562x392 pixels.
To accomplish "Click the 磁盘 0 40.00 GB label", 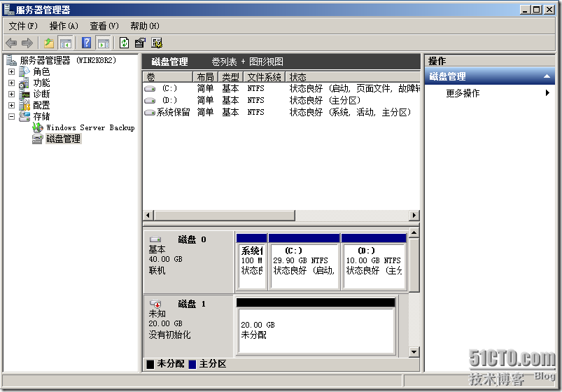I will [x=166, y=259].
